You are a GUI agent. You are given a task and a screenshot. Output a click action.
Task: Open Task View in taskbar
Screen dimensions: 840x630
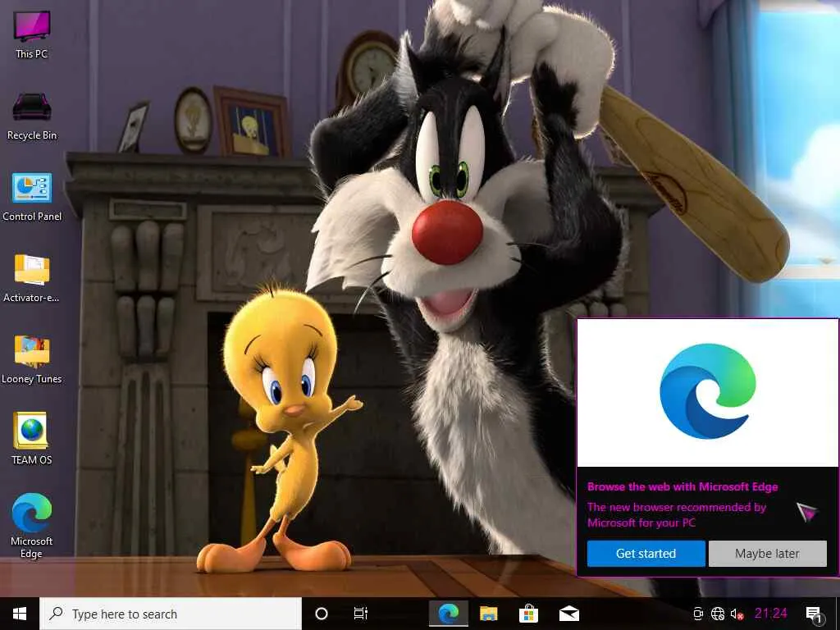coord(361,614)
